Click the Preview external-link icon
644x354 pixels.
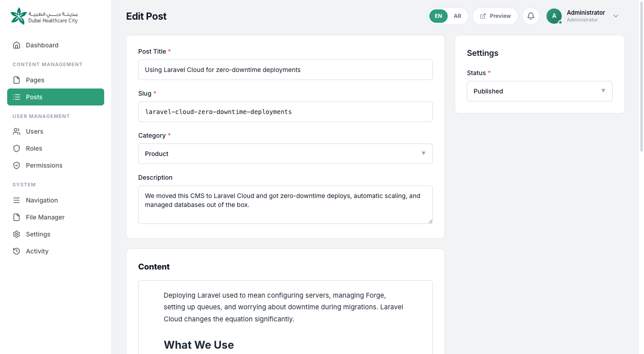point(483,16)
